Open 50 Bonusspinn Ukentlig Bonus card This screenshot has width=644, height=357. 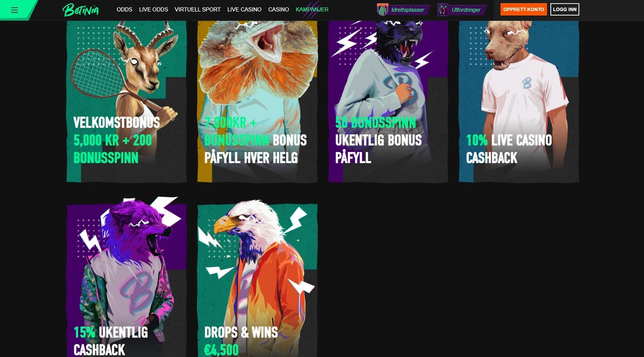388,102
